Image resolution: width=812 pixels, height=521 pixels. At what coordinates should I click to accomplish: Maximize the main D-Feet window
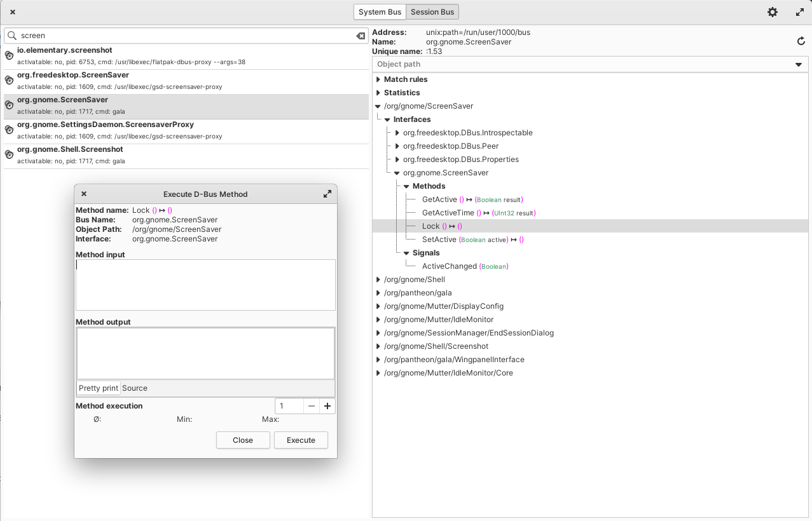(x=800, y=12)
